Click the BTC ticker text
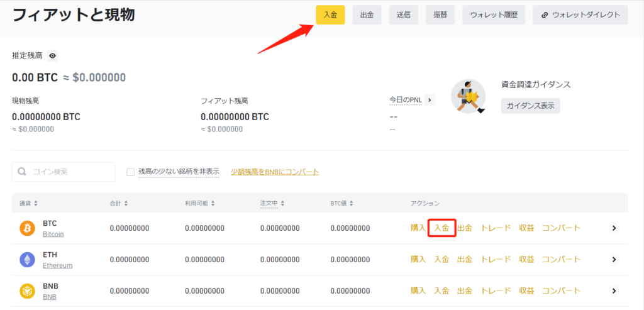644x310 pixels. pos(50,223)
